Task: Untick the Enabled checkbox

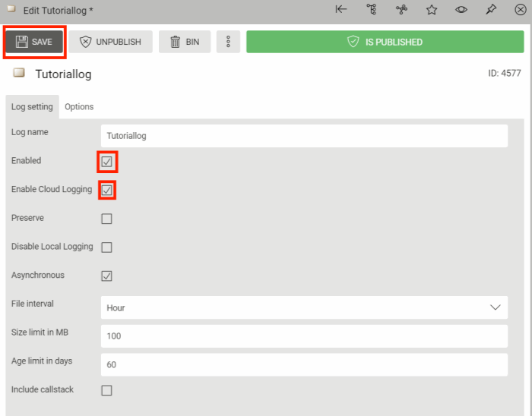Action: point(107,162)
